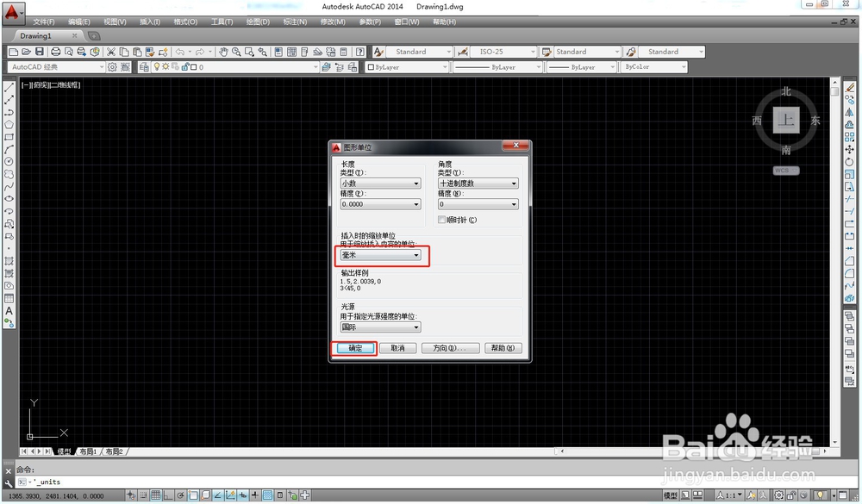Click the command line wrench icon

click(9, 483)
